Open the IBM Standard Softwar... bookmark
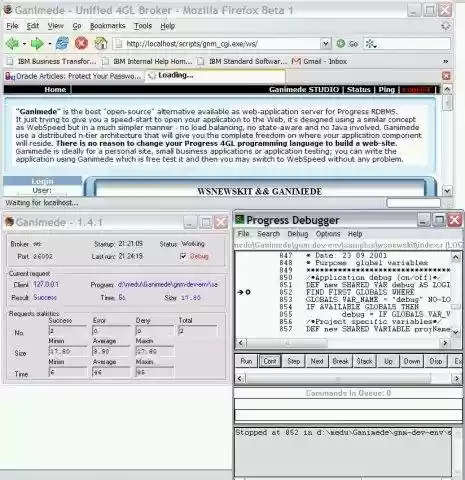Image resolution: width=465 pixels, height=480 pixels. tap(242, 61)
